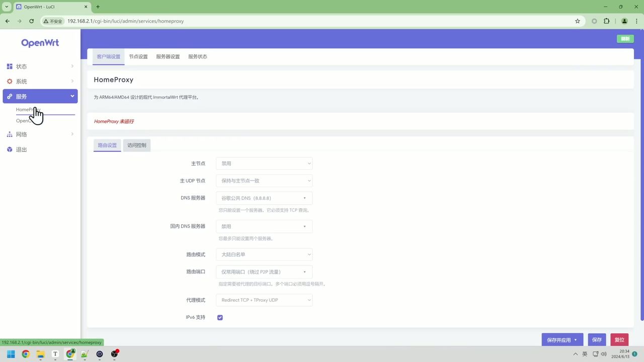Click the 退出 logout cube icon

(9, 149)
